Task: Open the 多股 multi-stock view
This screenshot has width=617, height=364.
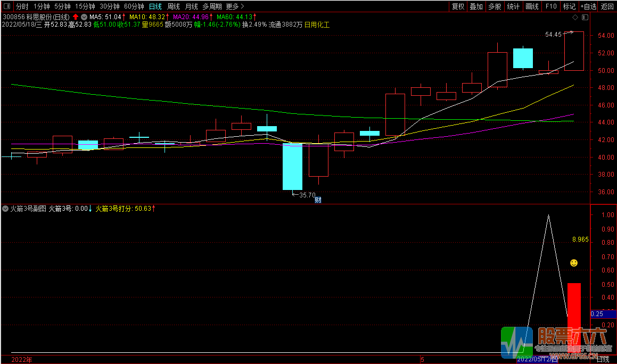Action: [x=495, y=6]
